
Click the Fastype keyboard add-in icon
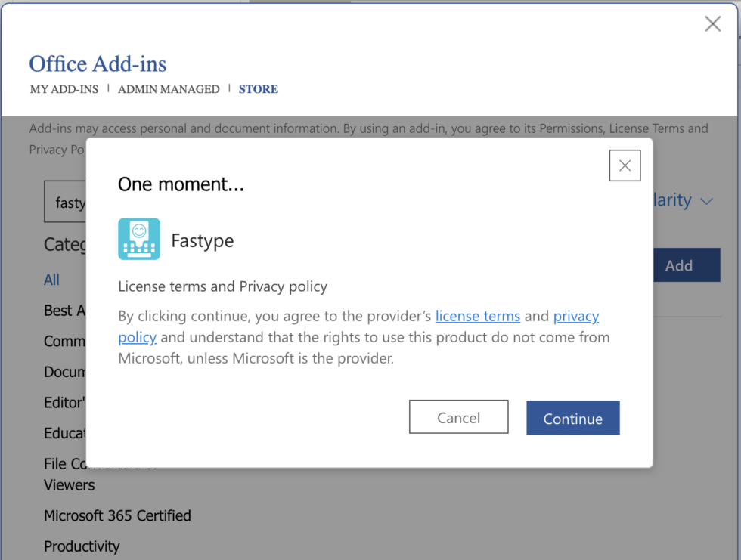click(x=139, y=239)
